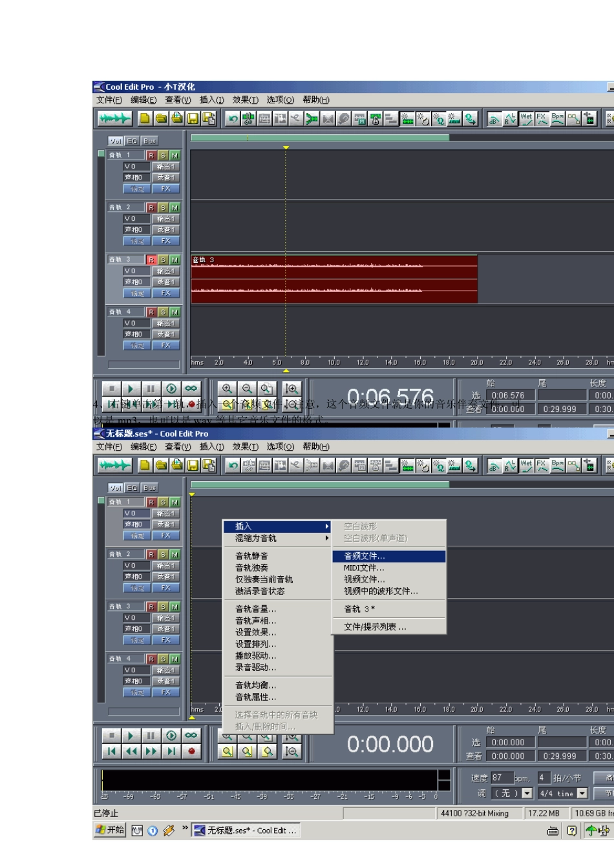Arm record R on 音轨 1 in 无标题.ses window
Viewport: 614px width, 868px height.
(151, 502)
